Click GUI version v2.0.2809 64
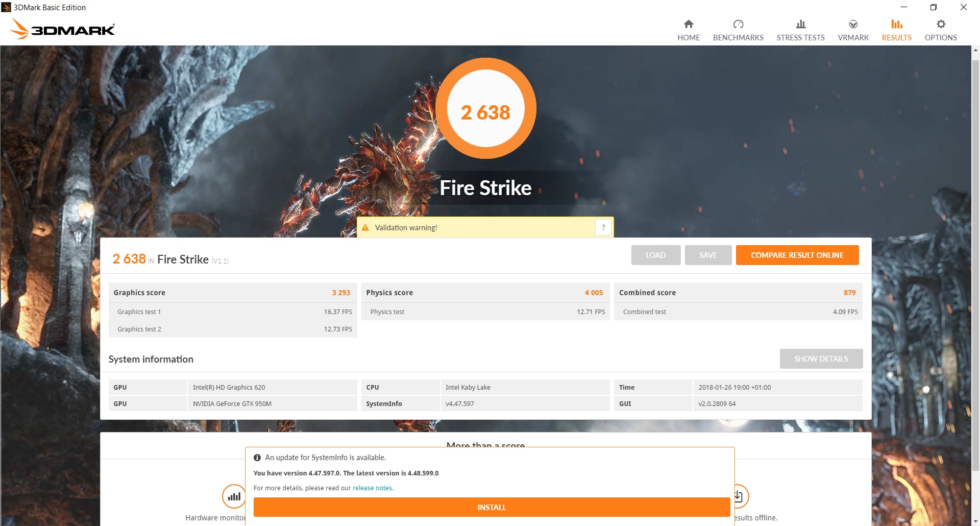The height and width of the screenshot is (526, 980). (777, 403)
